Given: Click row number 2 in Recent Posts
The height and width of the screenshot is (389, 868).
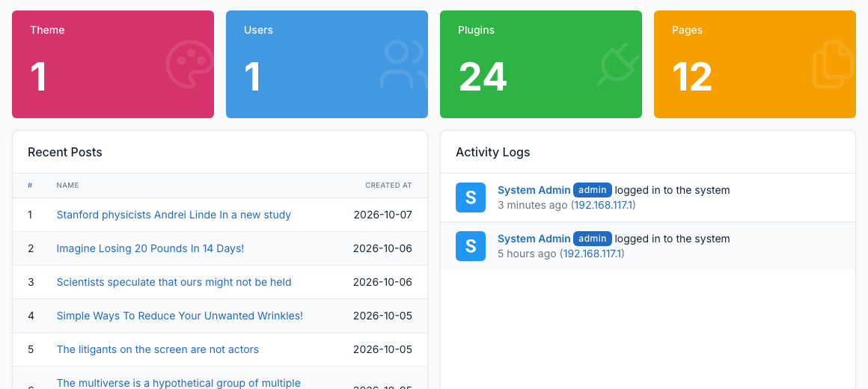Looking at the screenshot, I should coord(31,248).
